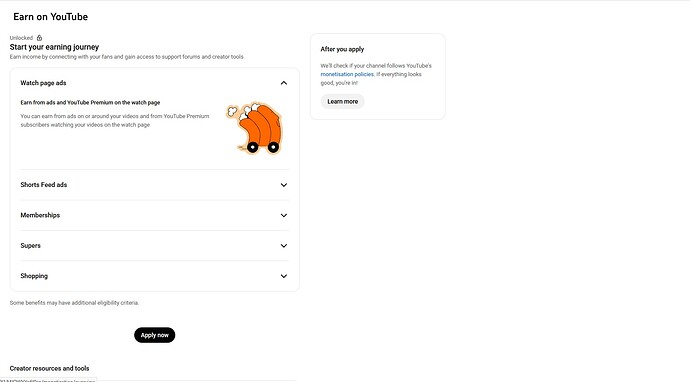Click the Learn more button

pos(342,101)
